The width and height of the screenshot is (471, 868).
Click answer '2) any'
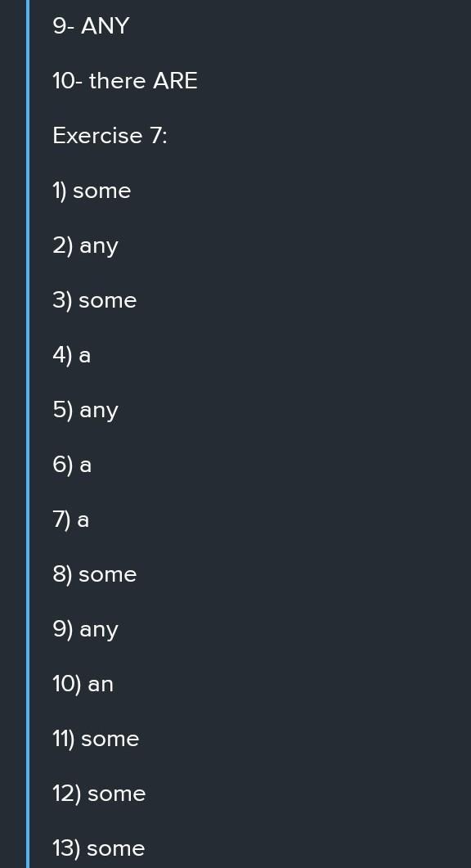pyautogui.click(x=86, y=245)
